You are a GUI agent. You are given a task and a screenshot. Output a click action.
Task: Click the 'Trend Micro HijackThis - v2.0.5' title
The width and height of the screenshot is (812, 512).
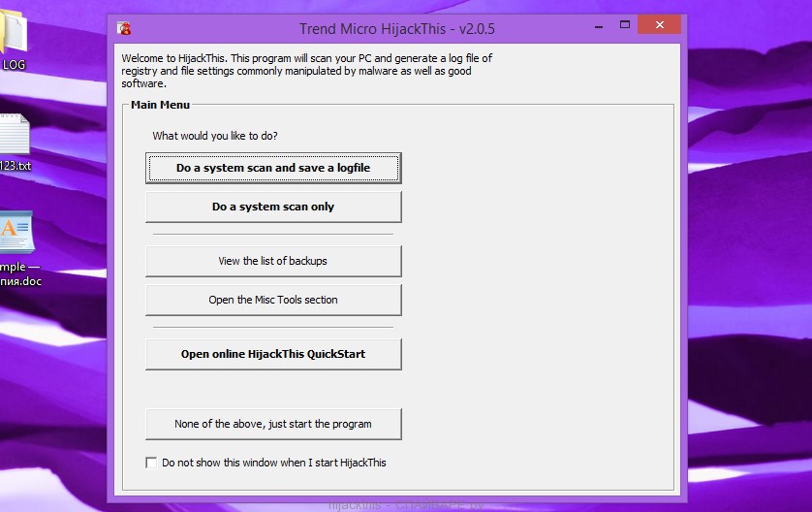(x=397, y=28)
